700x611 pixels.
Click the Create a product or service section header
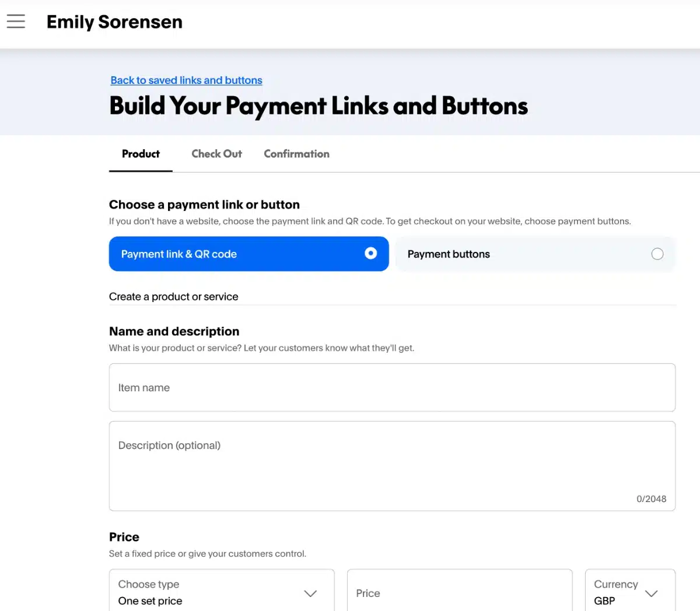(173, 296)
